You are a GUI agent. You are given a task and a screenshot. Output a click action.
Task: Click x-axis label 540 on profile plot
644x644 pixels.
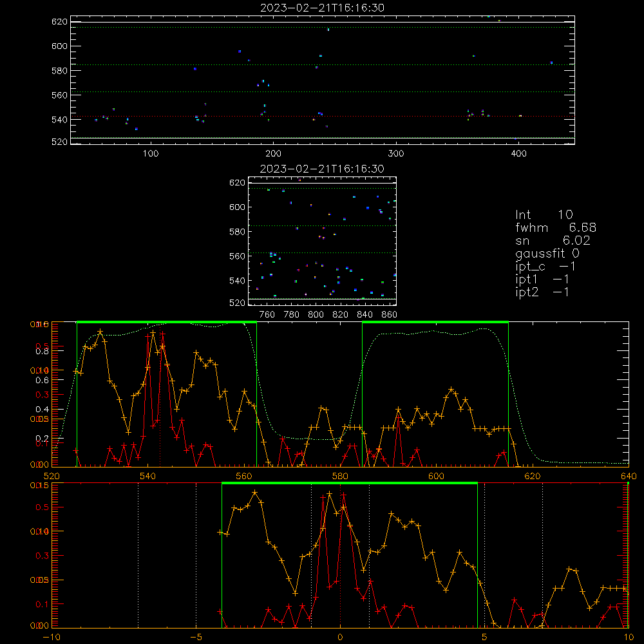click(148, 476)
